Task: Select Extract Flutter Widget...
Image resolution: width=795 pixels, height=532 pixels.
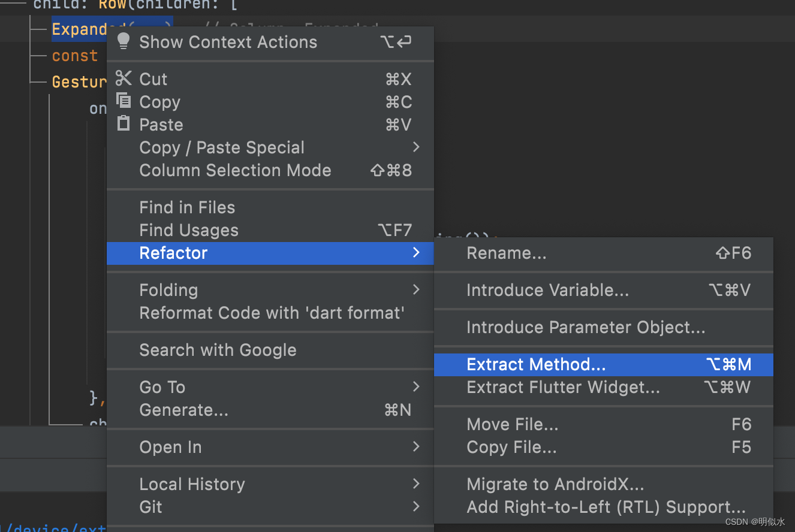Action: (x=604, y=387)
